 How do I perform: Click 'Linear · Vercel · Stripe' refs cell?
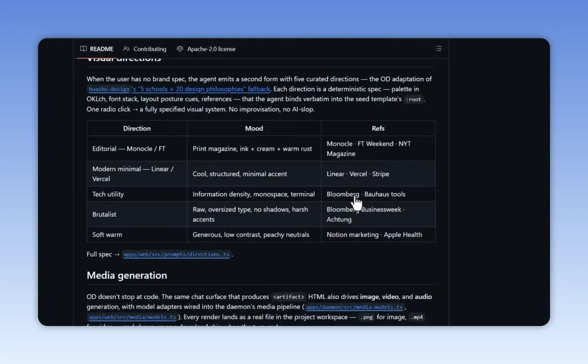point(378,174)
